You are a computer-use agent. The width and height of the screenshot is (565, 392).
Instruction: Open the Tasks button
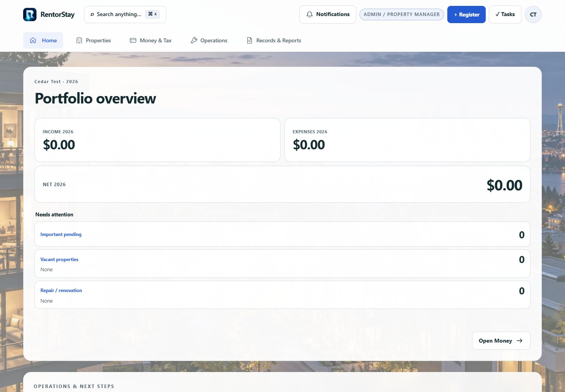[x=505, y=15]
